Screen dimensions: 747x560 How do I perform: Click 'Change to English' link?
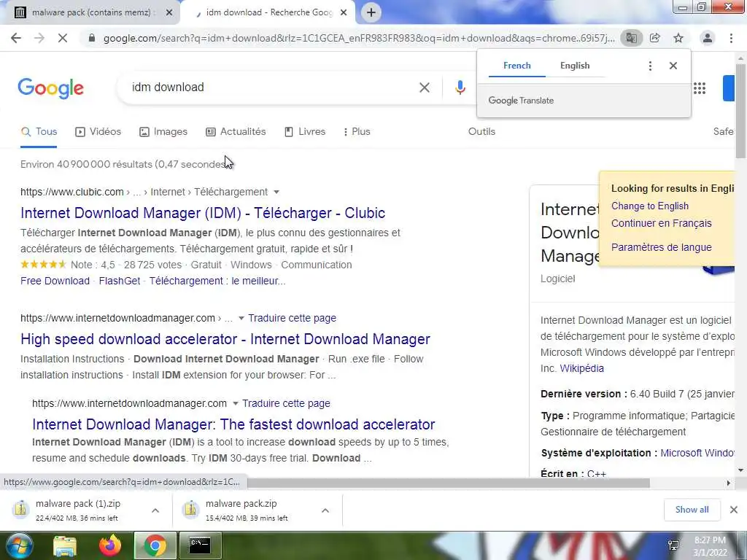click(x=650, y=206)
